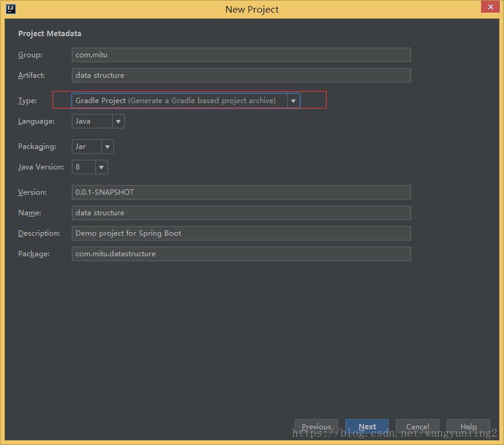The width and height of the screenshot is (504, 445).
Task: Open the Type dropdown arrow
Action: pyautogui.click(x=293, y=101)
